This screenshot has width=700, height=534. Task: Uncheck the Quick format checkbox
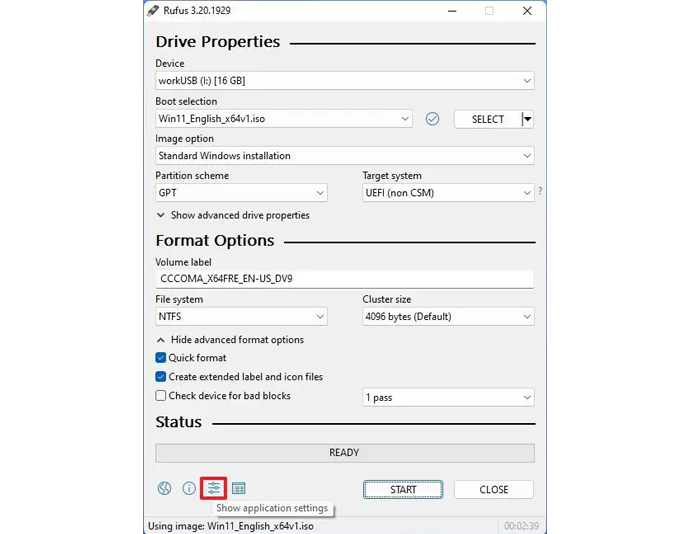(161, 358)
